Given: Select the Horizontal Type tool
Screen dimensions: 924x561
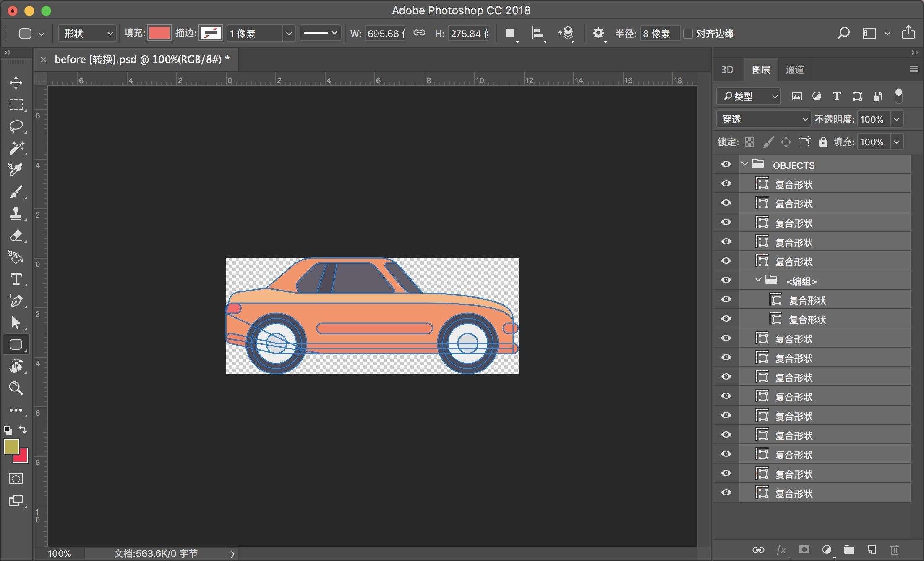Looking at the screenshot, I should tap(16, 279).
